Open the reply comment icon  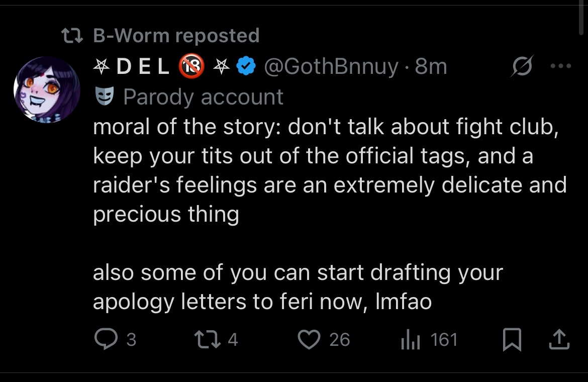(106, 339)
